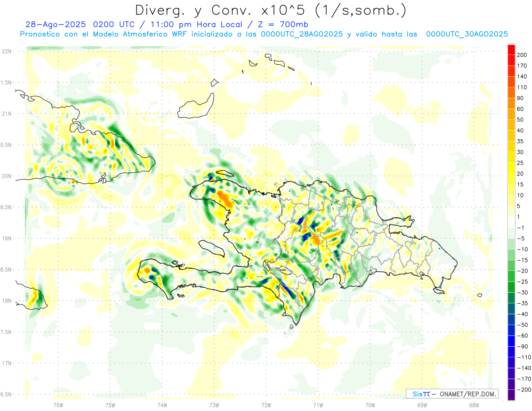Click the positive '10' colorbar label
Image resolution: width=532 pixels, height=411 pixels.
[x=520, y=196]
